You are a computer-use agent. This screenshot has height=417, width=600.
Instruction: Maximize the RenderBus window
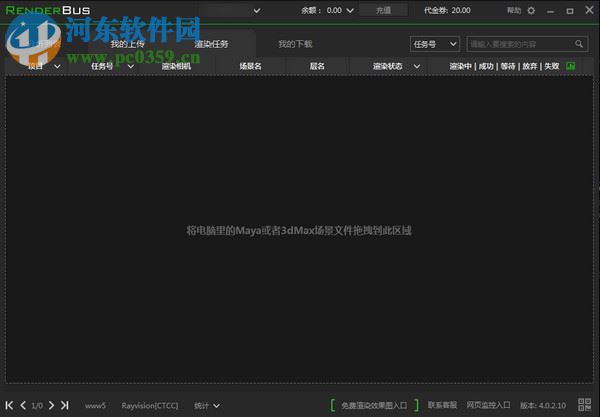570,11
